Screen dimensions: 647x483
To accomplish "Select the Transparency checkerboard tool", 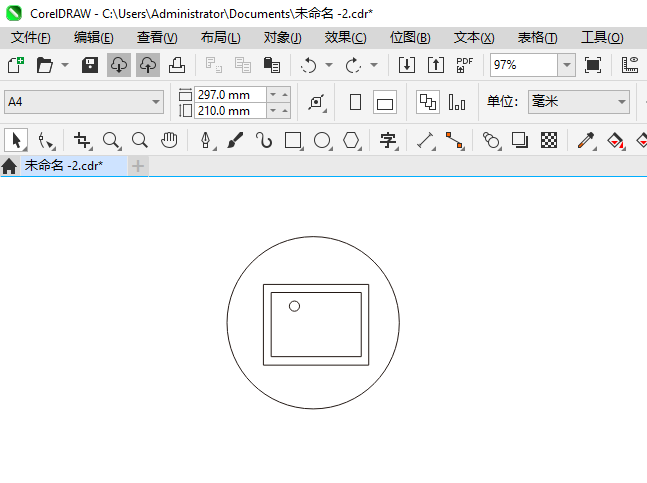I will click(549, 140).
